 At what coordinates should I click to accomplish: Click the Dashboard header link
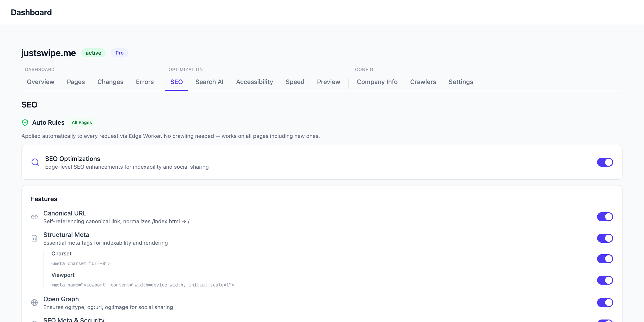point(31,12)
